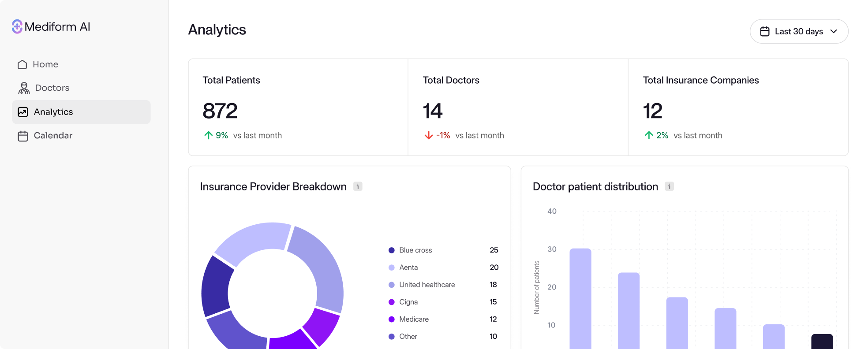
Task: Click the Medicare legend label
Action: click(x=414, y=319)
